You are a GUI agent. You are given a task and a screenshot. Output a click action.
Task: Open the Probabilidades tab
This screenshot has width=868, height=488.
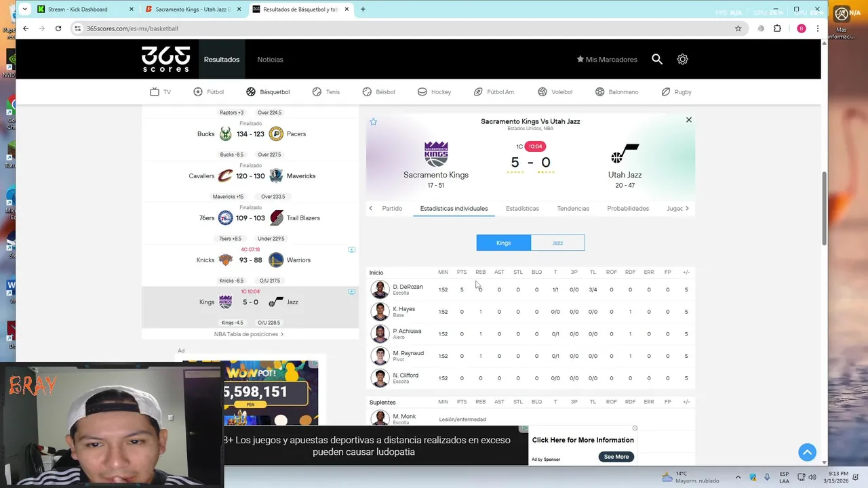628,209
